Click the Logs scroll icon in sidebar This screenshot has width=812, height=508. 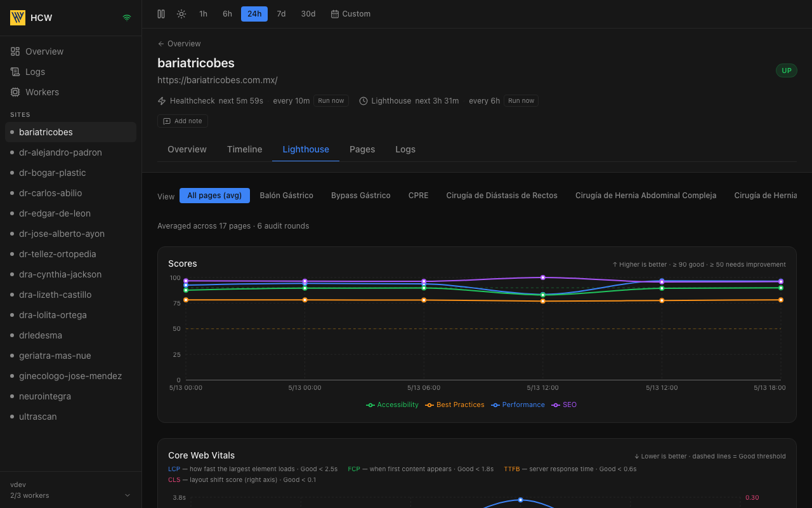(15, 72)
